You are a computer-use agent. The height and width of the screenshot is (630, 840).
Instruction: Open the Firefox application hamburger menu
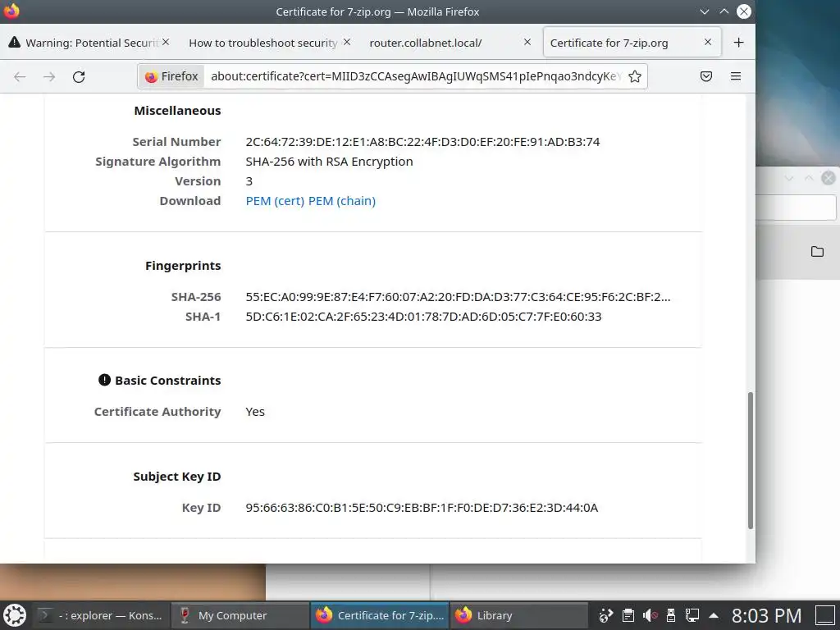pos(736,76)
